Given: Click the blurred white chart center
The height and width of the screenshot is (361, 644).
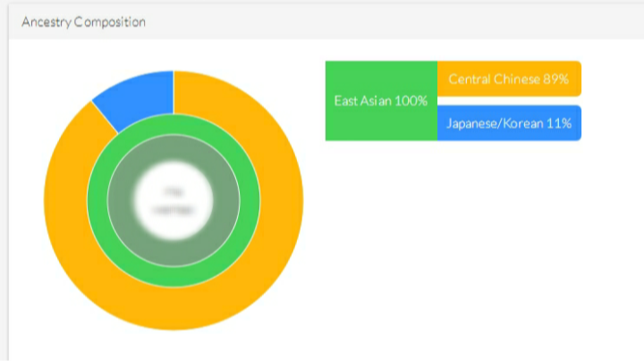Looking at the screenshot, I should (x=174, y=200).
